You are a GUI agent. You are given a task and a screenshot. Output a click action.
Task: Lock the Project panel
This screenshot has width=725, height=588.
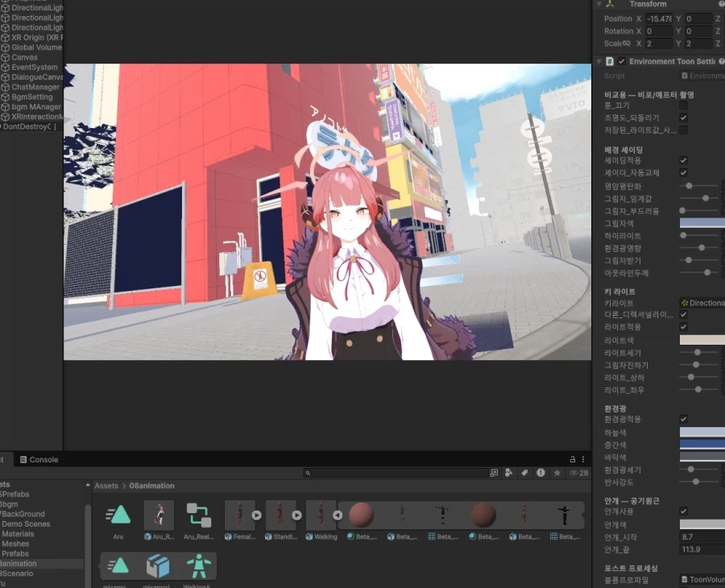coord(573,459)
